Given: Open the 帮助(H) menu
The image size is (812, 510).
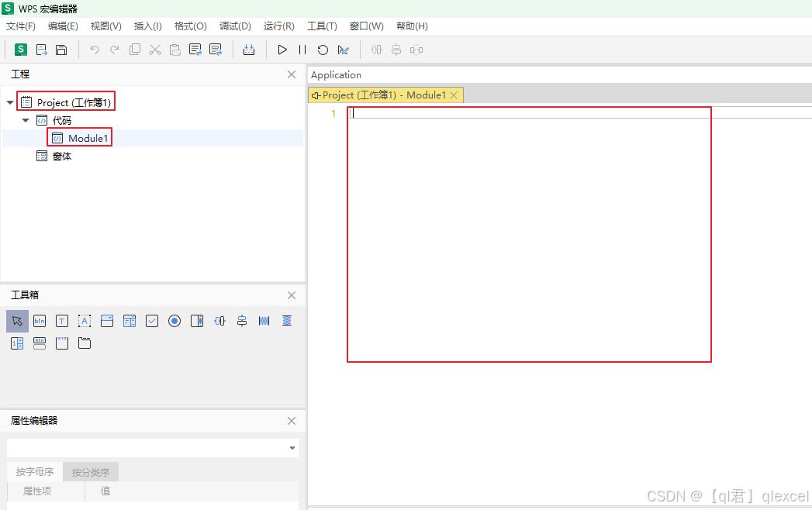Looking at the screenshot, I should (412, 26).
